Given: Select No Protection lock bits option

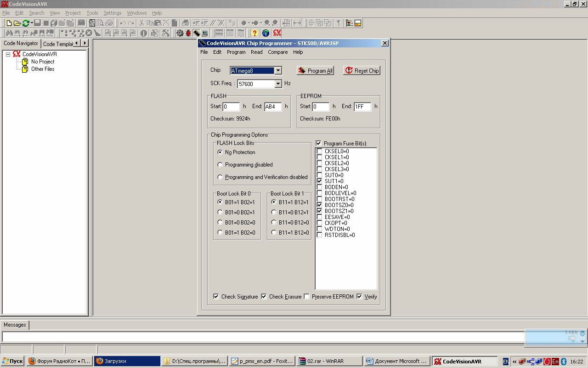Looking at the screenshot, I should 220,152.
